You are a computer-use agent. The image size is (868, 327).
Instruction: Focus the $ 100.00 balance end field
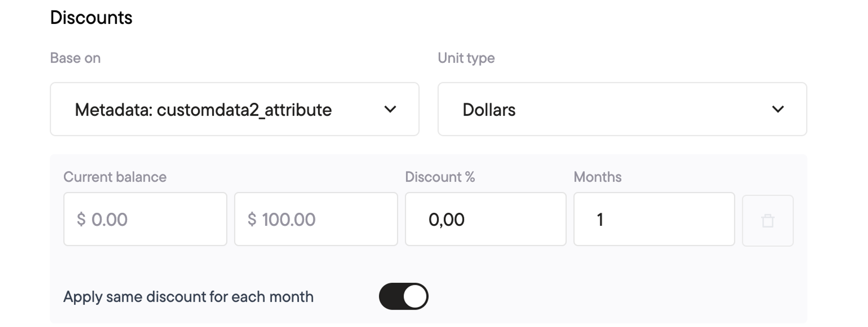(316, 219)
